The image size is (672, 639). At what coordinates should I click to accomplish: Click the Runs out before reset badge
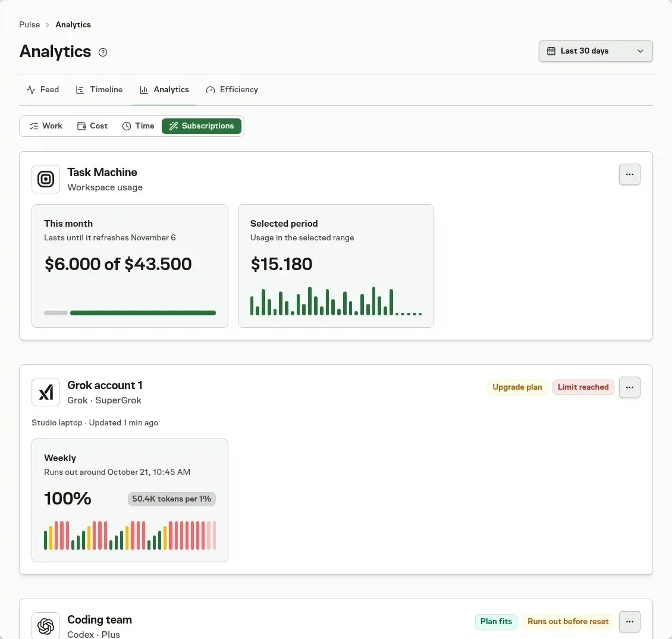pos(568,622)
